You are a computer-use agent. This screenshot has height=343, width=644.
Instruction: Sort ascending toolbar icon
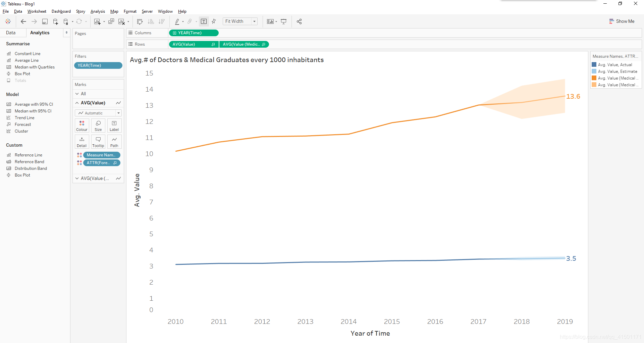click(x=151, y=21)
